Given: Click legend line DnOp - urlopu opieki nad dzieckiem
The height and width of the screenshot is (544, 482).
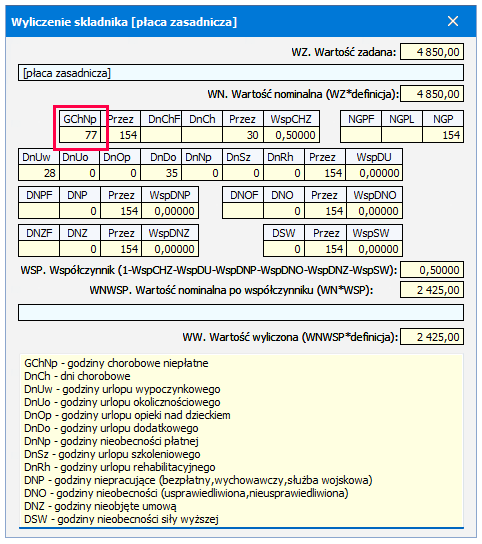Looking at the screenshot, I should 127,415.
